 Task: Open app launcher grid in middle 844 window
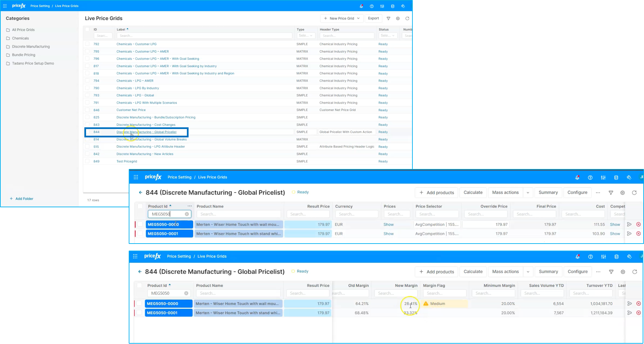coord(136,177)
